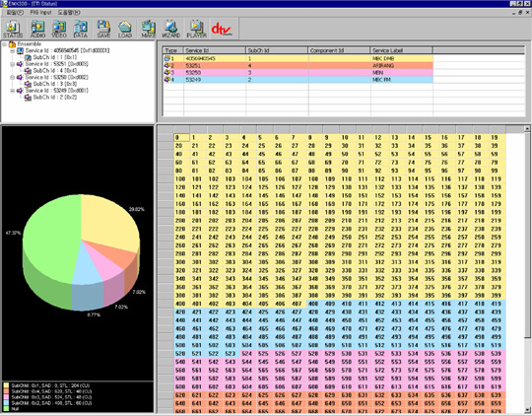This screenshot has height=416, width=532.
Task: Collapse Service Id 4056940545 tree node
Action: 13,51
